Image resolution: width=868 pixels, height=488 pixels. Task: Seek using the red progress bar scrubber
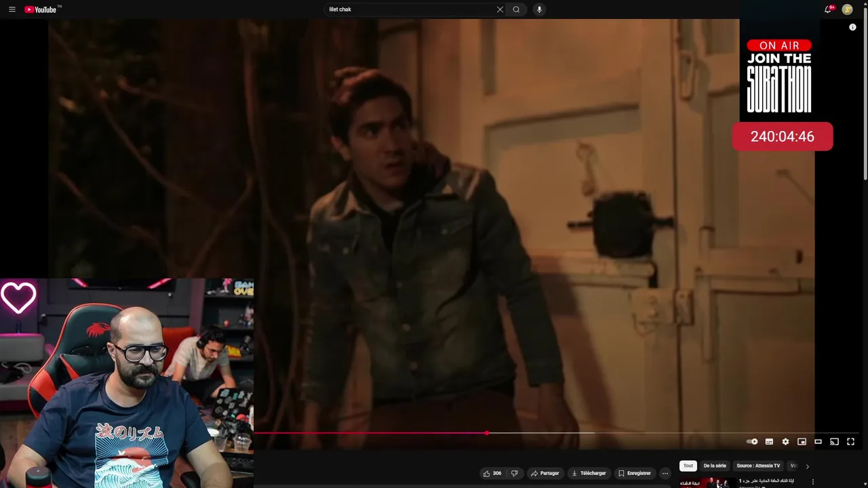pyautogui.click(x=487, y=432)
